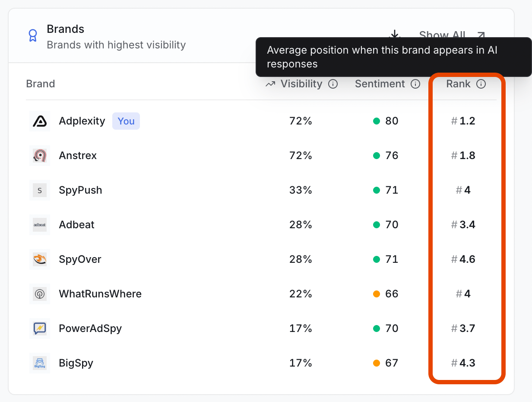Click Anstrex's 72% visibility value

[x=301, y=156]
